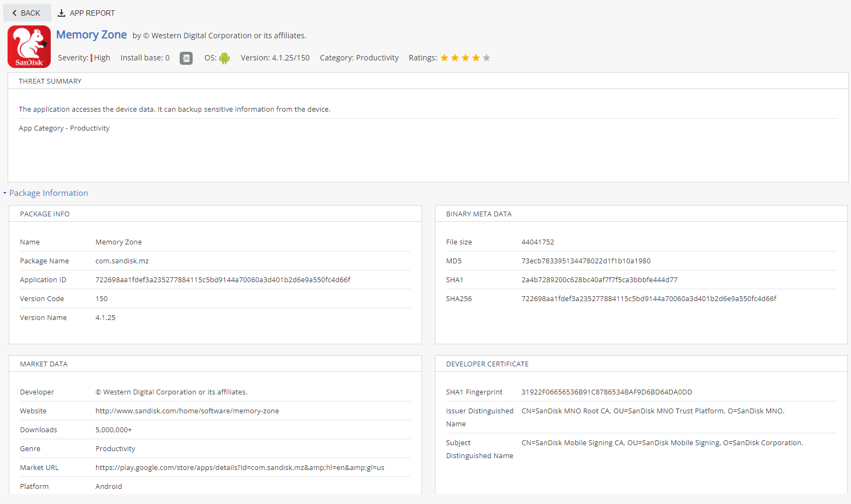Viewport: 851px width, 504px height.
Task: Click the download icon beside APP REPORT
Action: tap(62, 13)
